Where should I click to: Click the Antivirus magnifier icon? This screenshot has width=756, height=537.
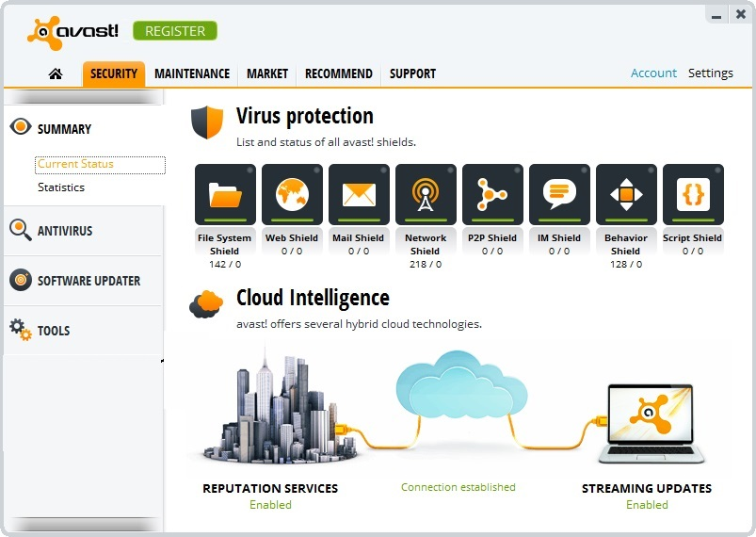click(x=21, y=230)
